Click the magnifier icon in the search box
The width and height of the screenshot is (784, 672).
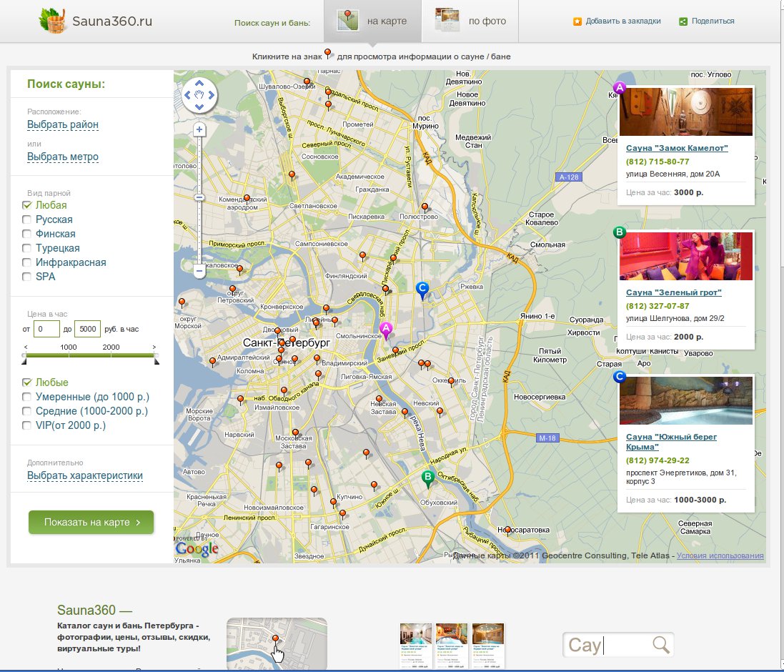[660, 645]
